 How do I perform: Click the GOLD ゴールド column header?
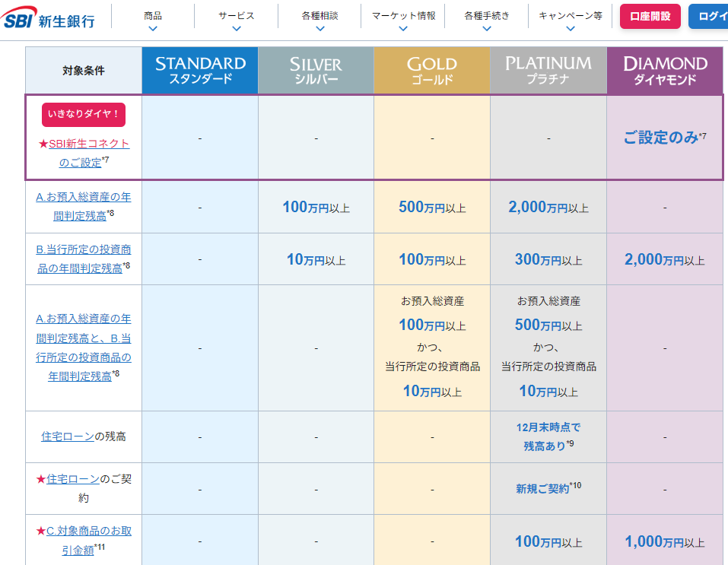tap(432, 71)
